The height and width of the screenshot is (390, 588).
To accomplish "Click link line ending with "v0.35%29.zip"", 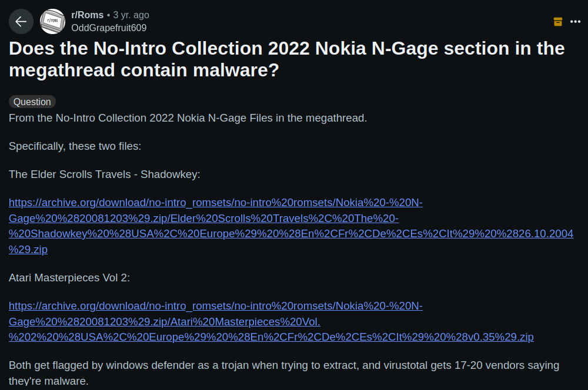I will pyautogui.click(x=271, y=337).
